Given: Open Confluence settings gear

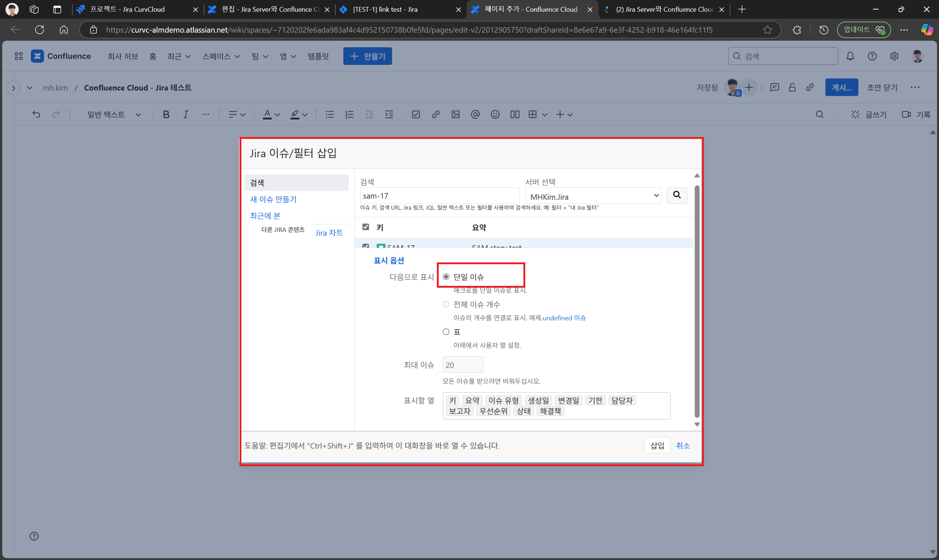Looking at the screenshot, I should pos(894,56).
